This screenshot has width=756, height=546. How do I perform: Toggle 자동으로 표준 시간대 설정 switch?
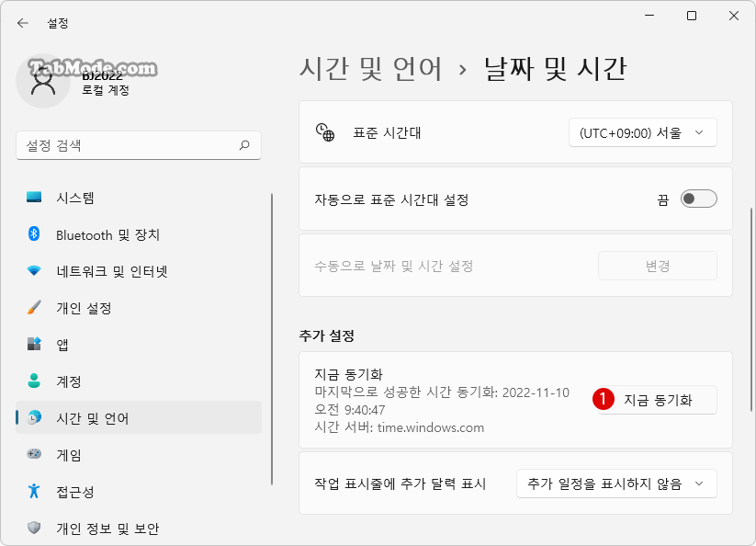point(699,199)
